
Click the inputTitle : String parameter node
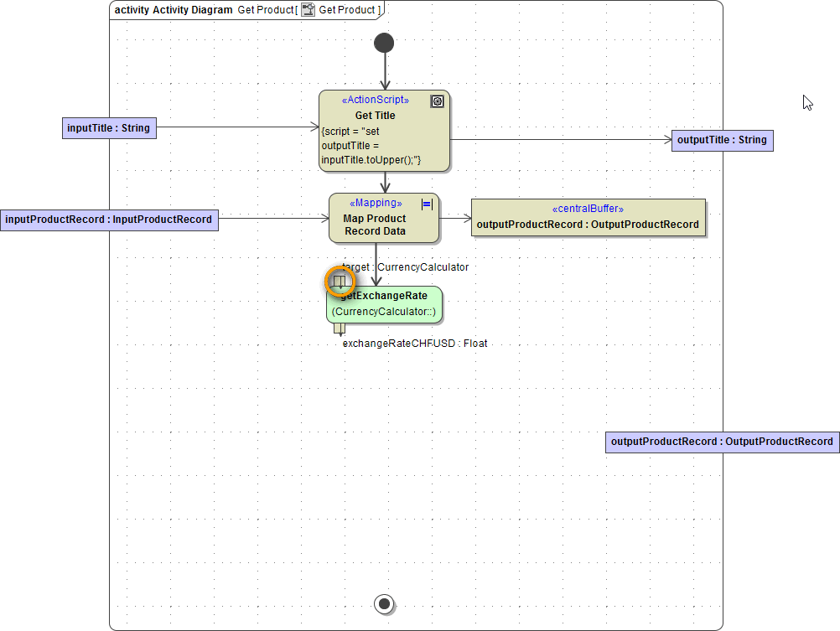click(109, 128)
